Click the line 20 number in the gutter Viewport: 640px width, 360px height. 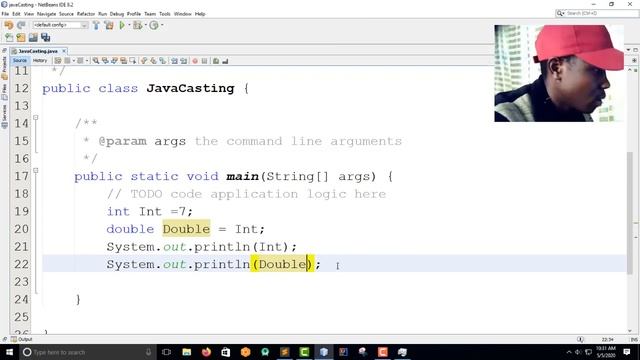point(21,229)
